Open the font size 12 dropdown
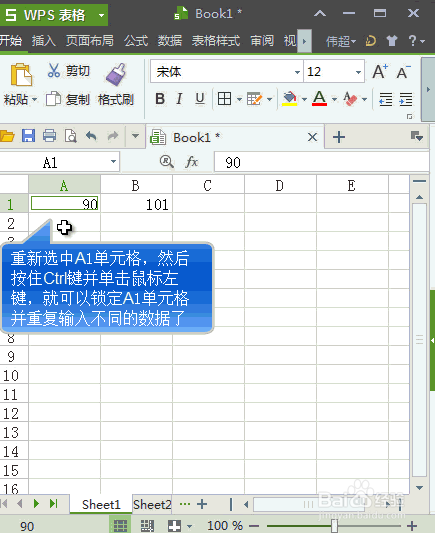Screen dimensions: 435x533 (358, 72)
